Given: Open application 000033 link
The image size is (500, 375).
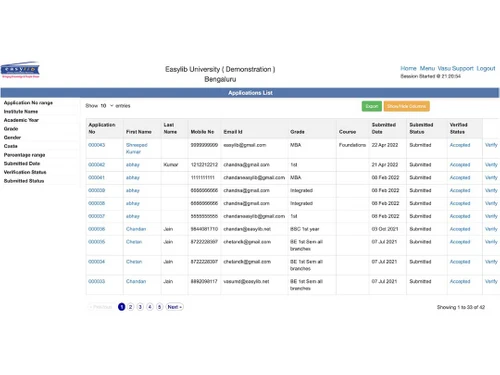Looking at the screenshot, I should coord(96,281).
